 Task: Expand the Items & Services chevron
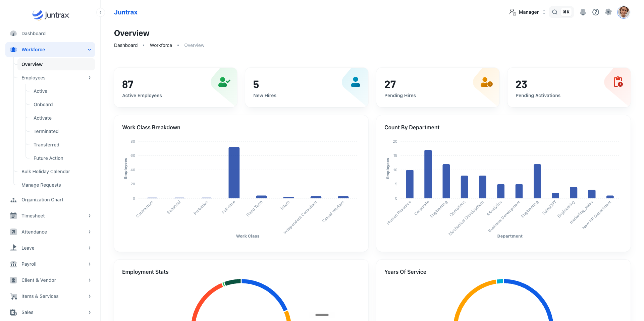[90, 296]
